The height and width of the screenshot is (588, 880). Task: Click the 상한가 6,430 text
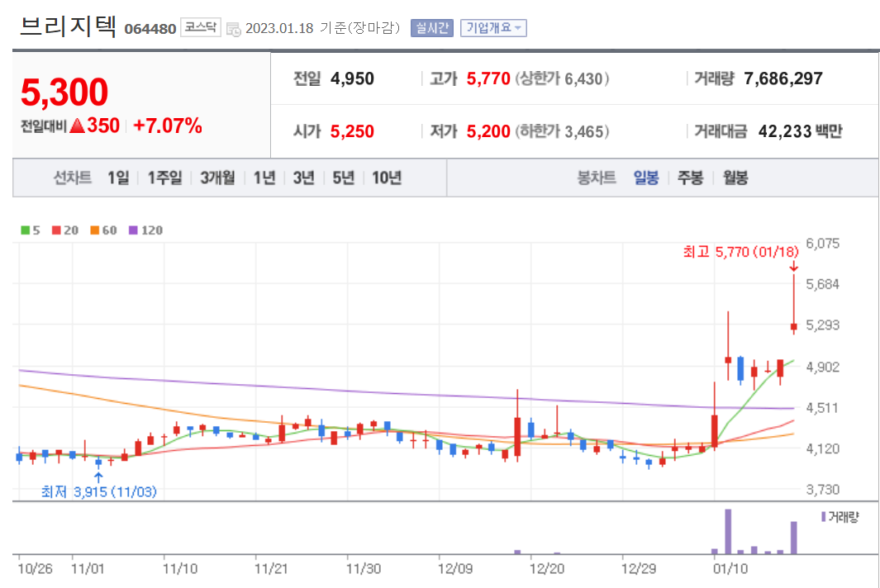tap(562, 78)
